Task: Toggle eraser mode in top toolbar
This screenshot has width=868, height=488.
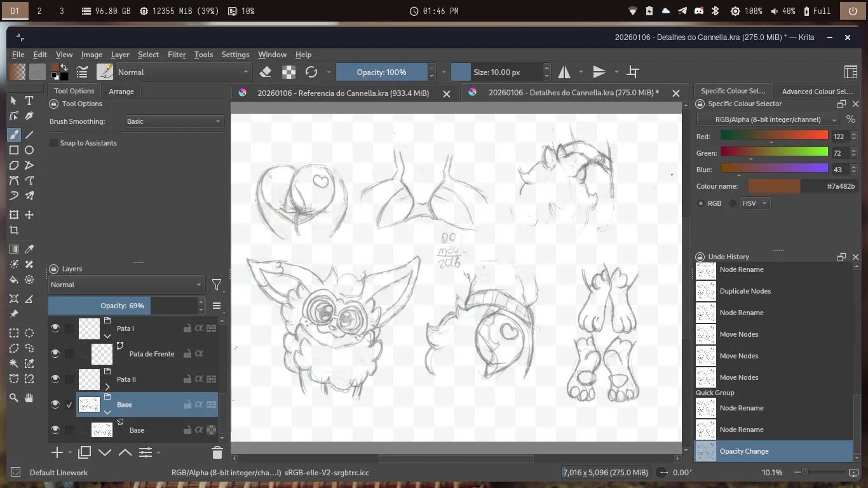Action: (266, 72)
